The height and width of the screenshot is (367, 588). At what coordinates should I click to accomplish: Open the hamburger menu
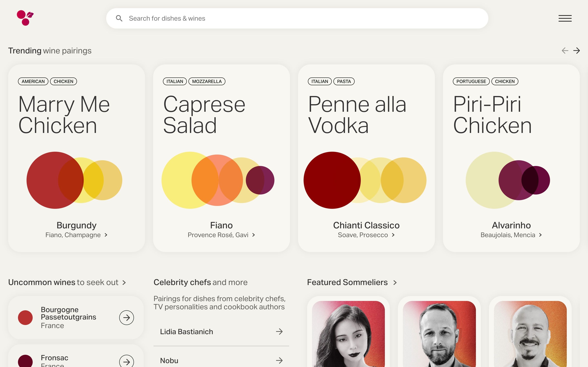565,18
